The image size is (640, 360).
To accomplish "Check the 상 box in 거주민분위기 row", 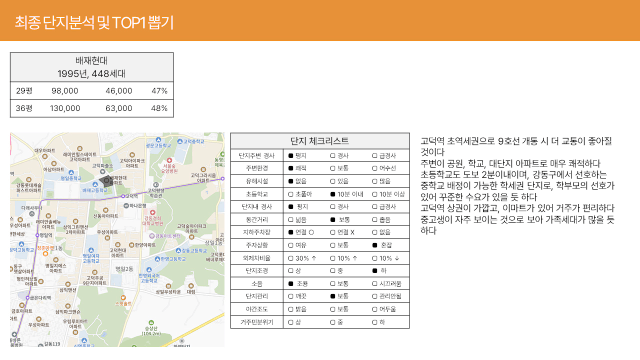I will (x=291, y=322).
